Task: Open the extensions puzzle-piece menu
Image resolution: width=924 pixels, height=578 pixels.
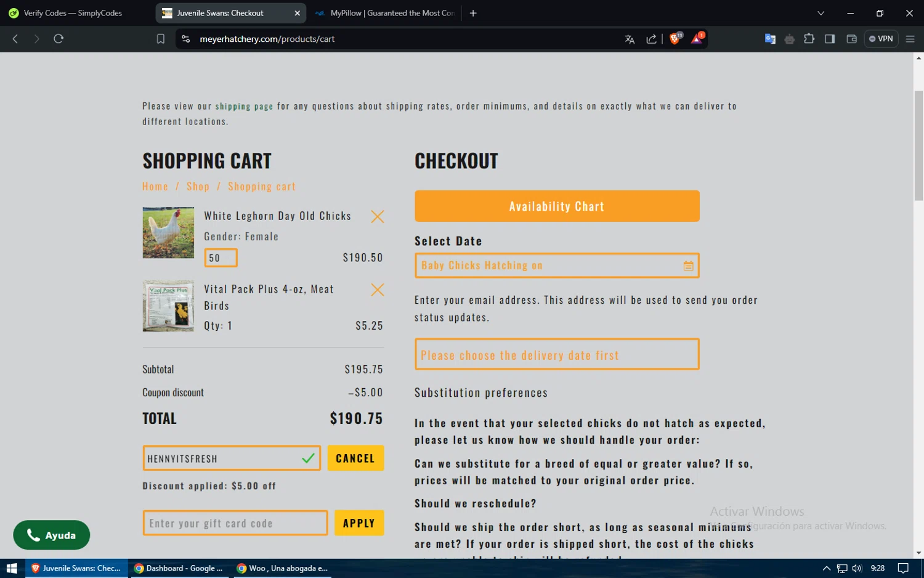Action: click(809, 39)
